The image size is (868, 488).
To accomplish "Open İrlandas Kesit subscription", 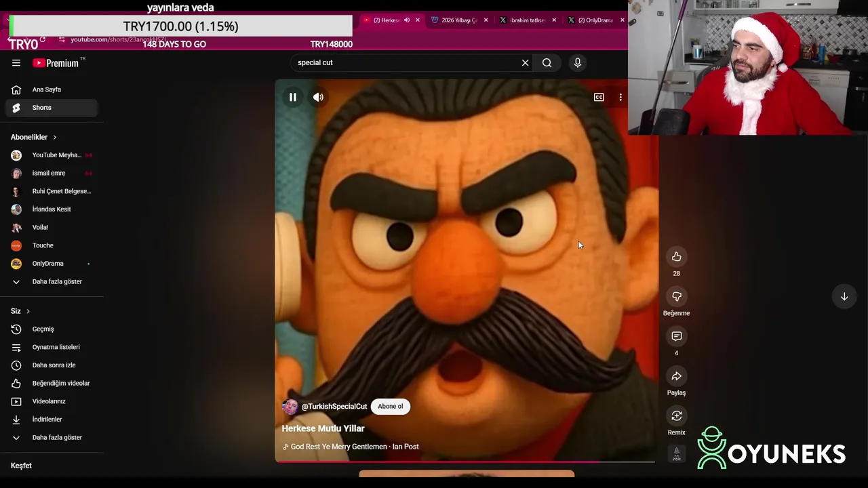I will pyautogui.click(x=52, y=209).
